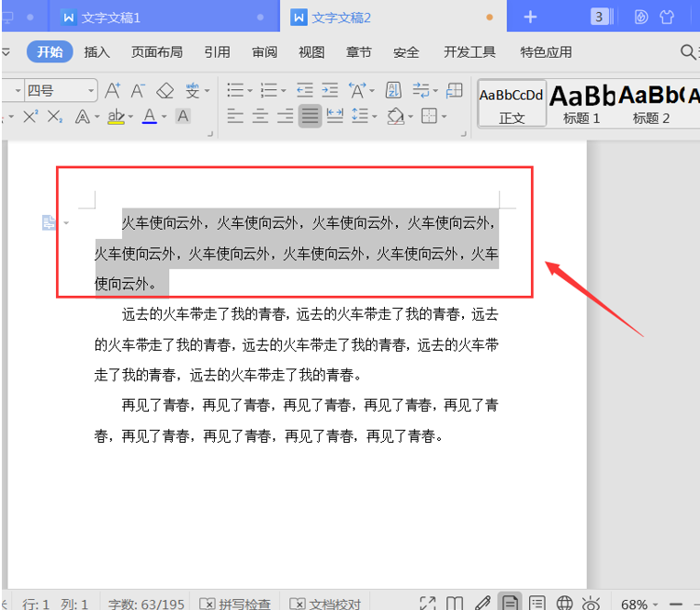The image size is (700, 610).
Task: Open the 页面布局 ribbon tab
Action: (157, 51)
